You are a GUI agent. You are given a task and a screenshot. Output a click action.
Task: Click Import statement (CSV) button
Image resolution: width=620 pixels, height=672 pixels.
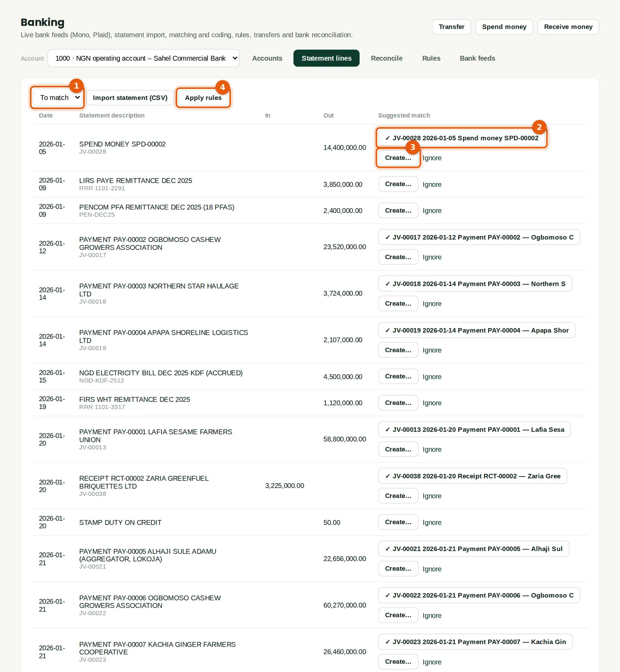(130, 98)
